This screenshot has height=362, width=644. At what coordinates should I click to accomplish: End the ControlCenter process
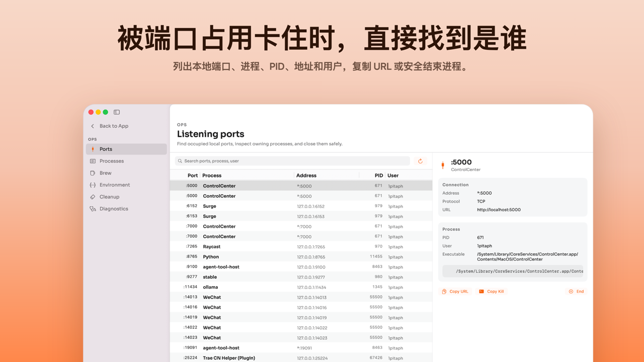pyautogui.click(x=577, y=292)
